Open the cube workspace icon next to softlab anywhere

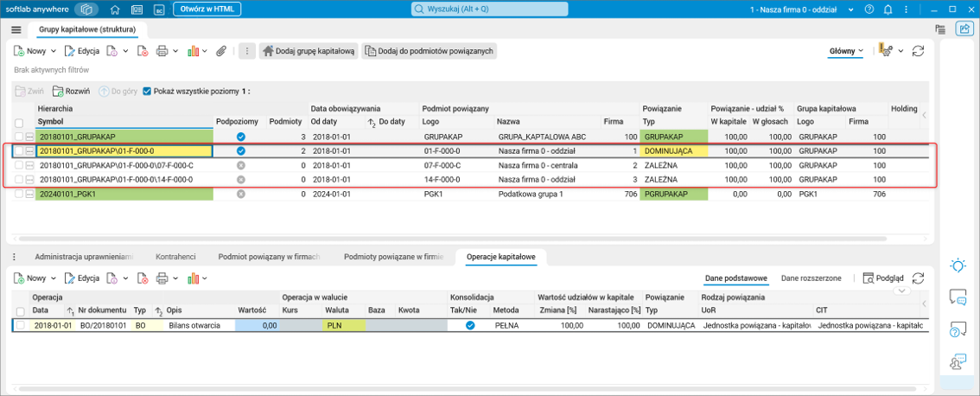tap(87, 10)
